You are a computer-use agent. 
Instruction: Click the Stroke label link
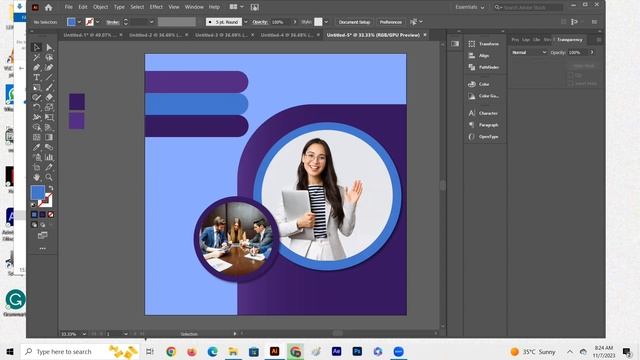pos(113,22)
